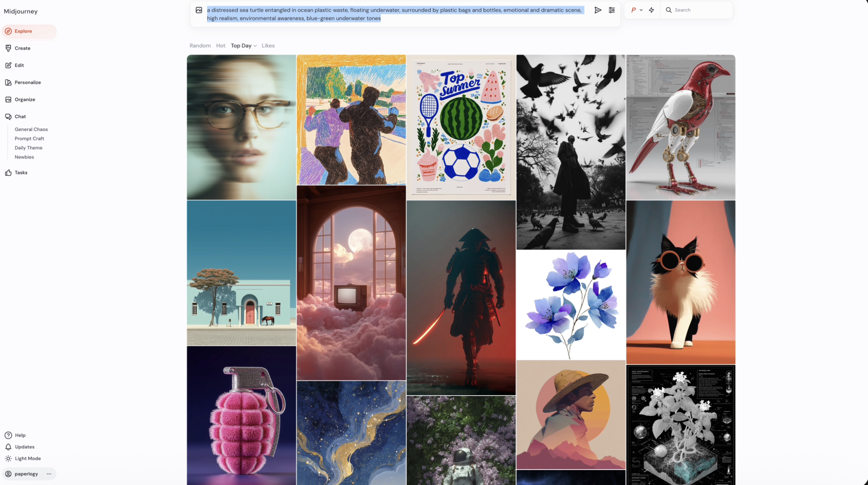
Task: Open the Top Day dropdown filter
Action: (244, 46)
